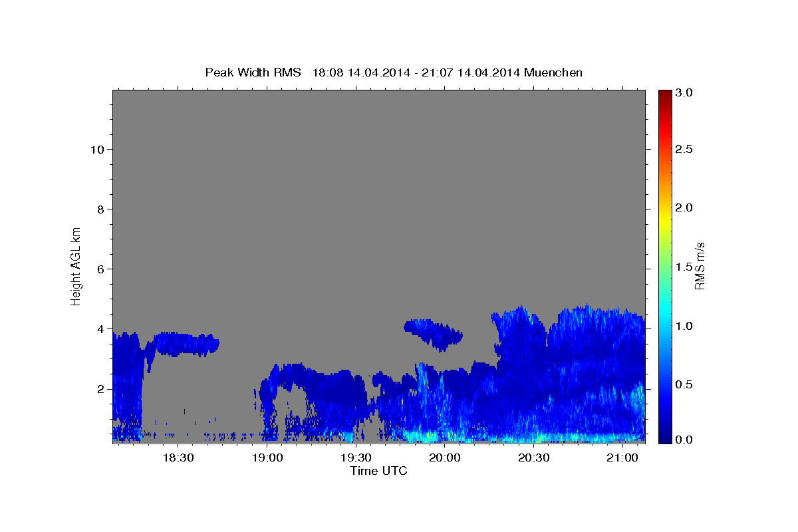Click the start time '18:08 14.04.2014' in title
The width and height of the screenshot is (798, 532).
(x=359, y=72)
